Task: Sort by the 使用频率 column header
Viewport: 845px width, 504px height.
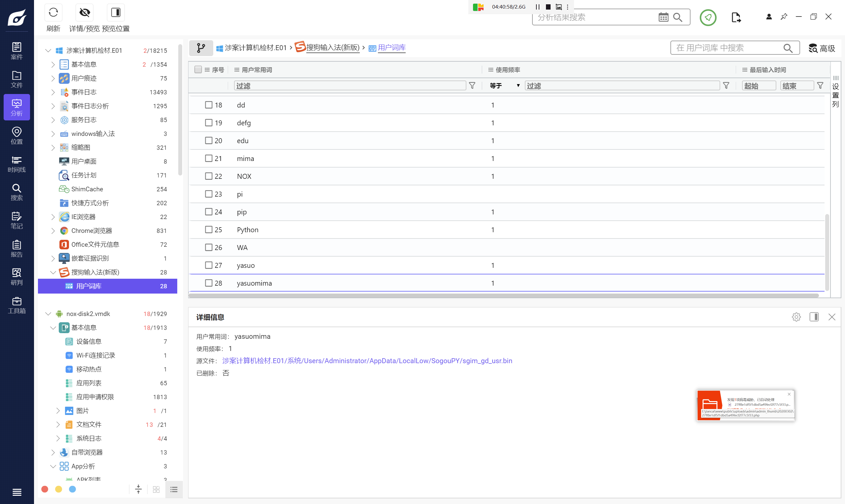Action: 508,70
